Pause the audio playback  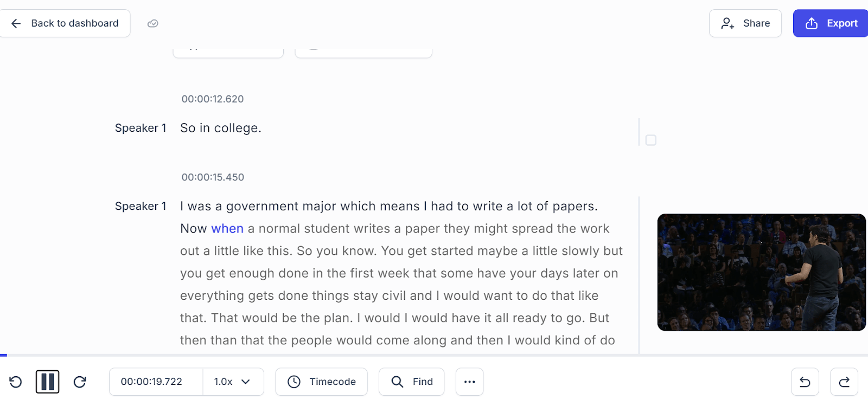[x=47, y=382]
